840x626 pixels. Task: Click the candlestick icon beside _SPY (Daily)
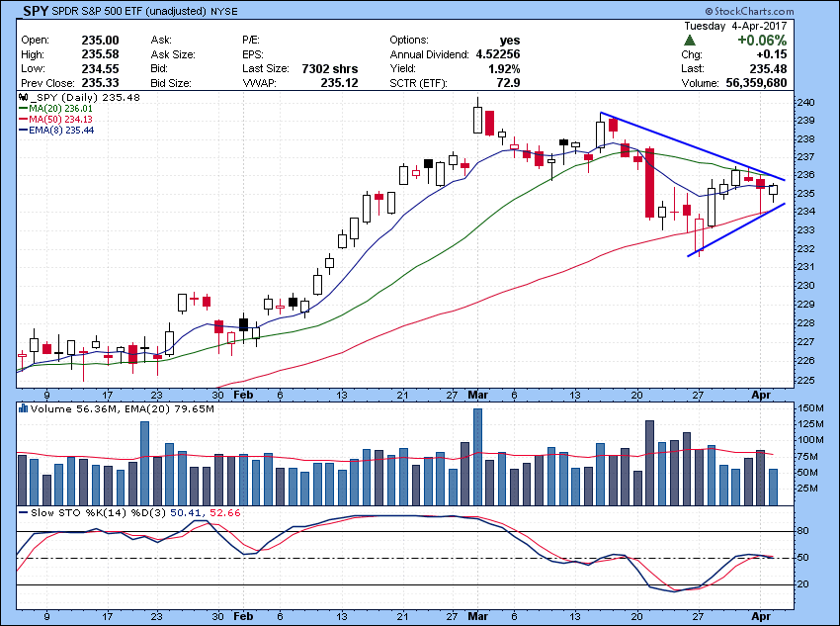coord(23,98)
